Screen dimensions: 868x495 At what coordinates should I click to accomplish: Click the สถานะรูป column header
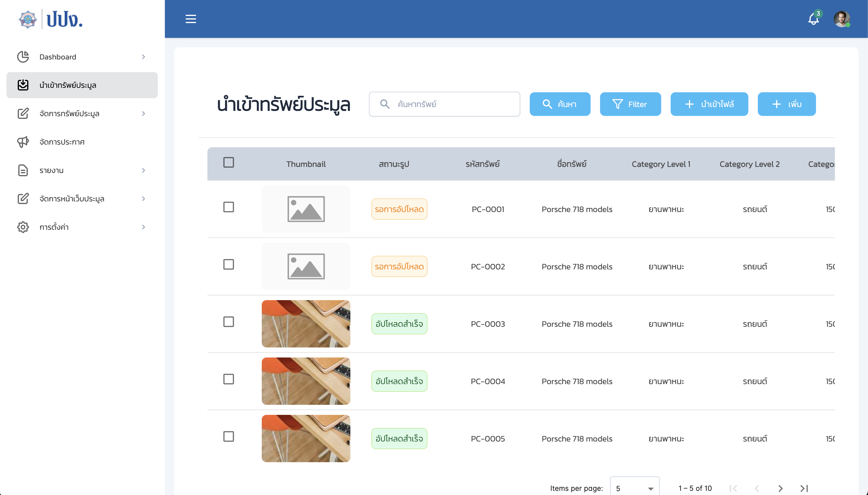[394, 164]
